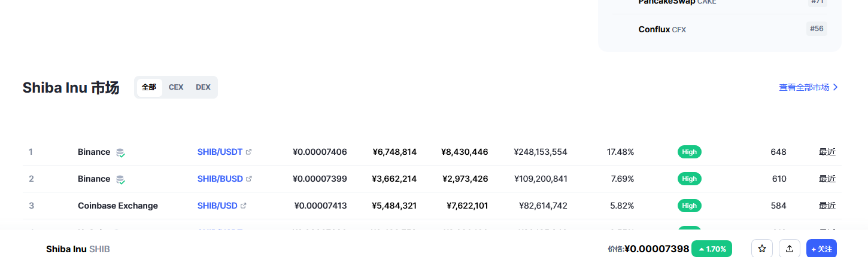Click external link icon beside SHIB/USD
The width and height of the screenshot is (868, 257).
pyautogui.click(x=244, y=206)
